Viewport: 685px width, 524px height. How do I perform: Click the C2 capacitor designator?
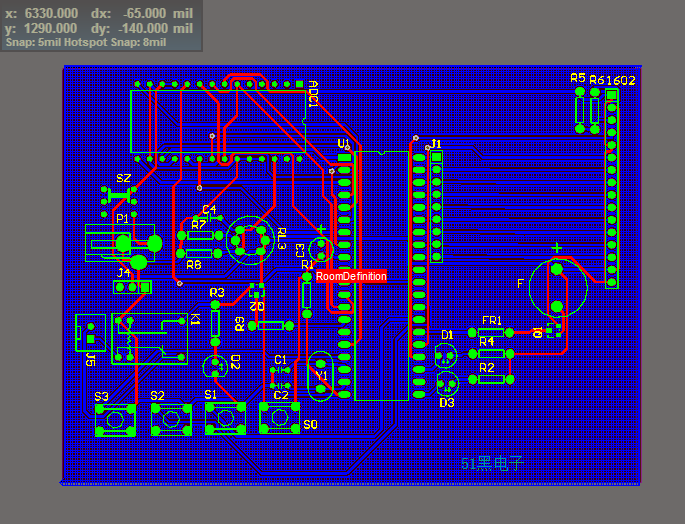click(x=281, y=395)
